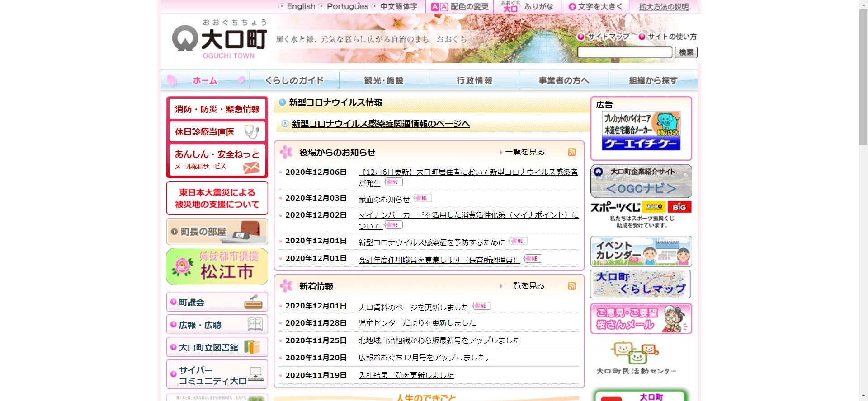Open 広報おおぐち12月号 link
Image resolution: width=868 pixels, height=401 pixels.
click(425, 358)
